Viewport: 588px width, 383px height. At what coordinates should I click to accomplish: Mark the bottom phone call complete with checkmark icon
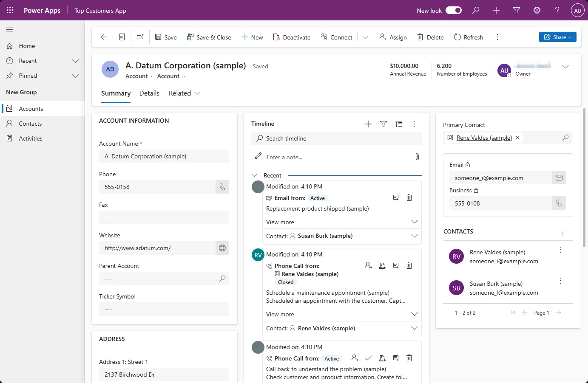coord(369,358)
